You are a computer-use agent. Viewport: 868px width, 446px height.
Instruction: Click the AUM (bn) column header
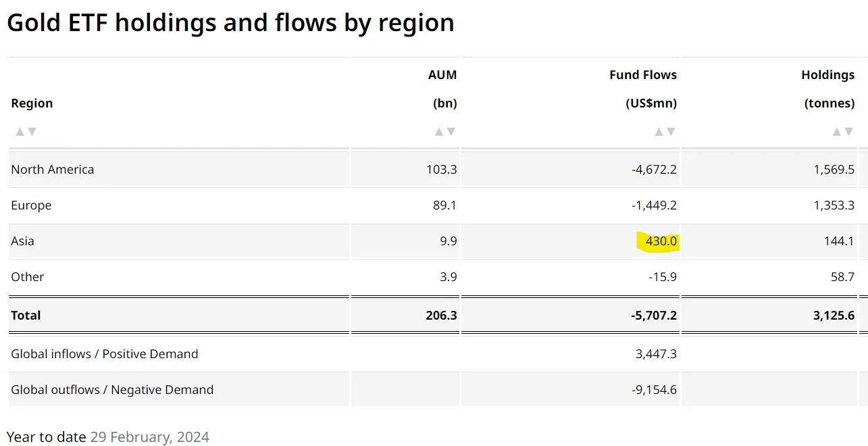click(x=442, y=89)
